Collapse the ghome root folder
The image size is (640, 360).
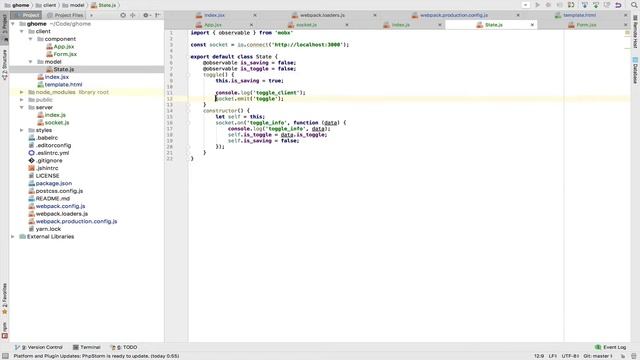tap(13, 24)
